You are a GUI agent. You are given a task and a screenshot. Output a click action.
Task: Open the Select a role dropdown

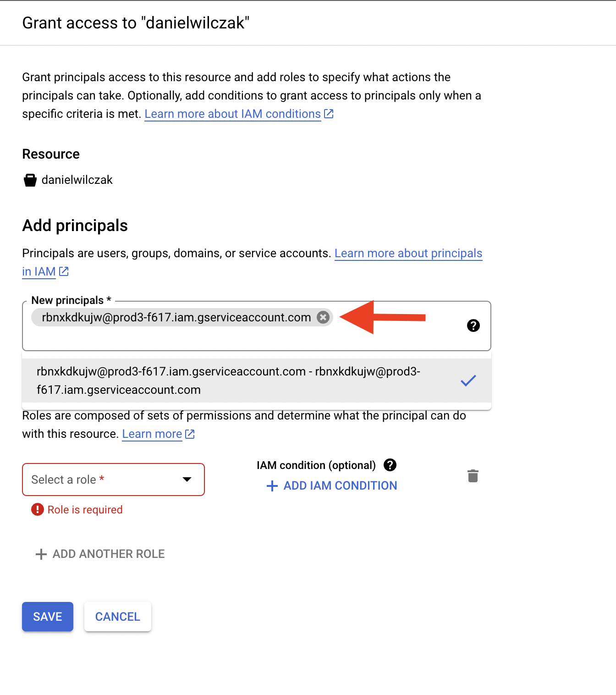click(x=113, y=480)
